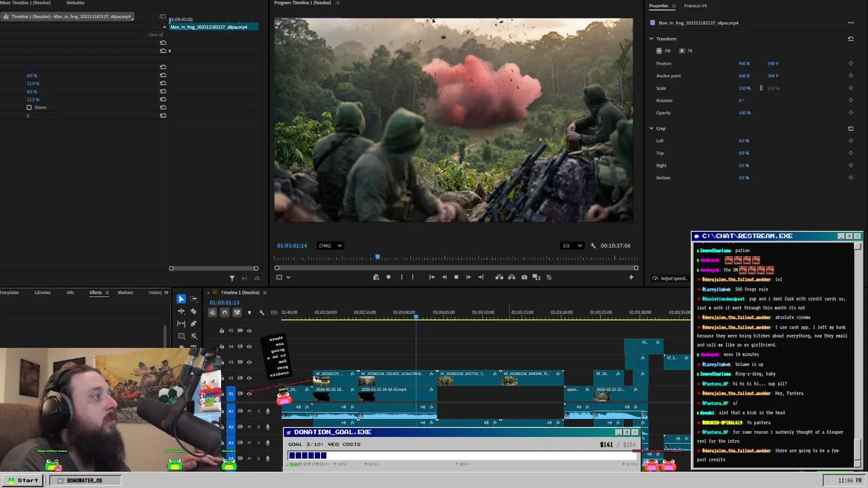
Task: Click Fit button in Transform section
Action: (x=686, y=51)
